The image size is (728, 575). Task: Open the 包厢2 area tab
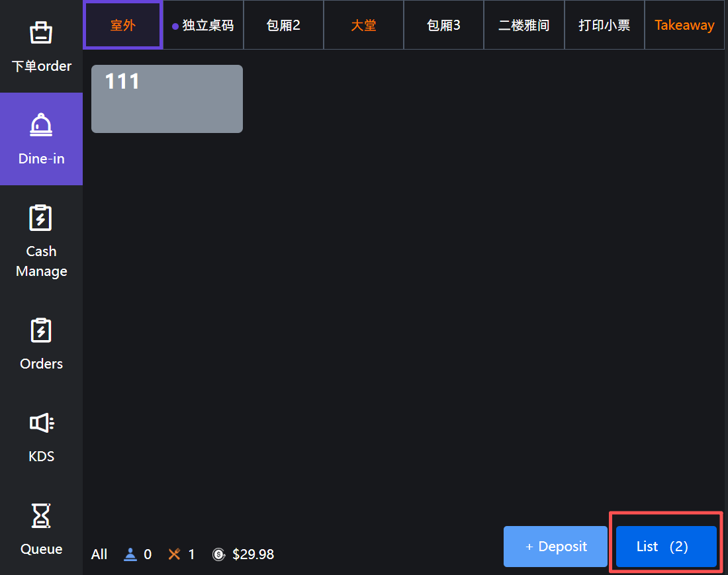tap(283, 26)
